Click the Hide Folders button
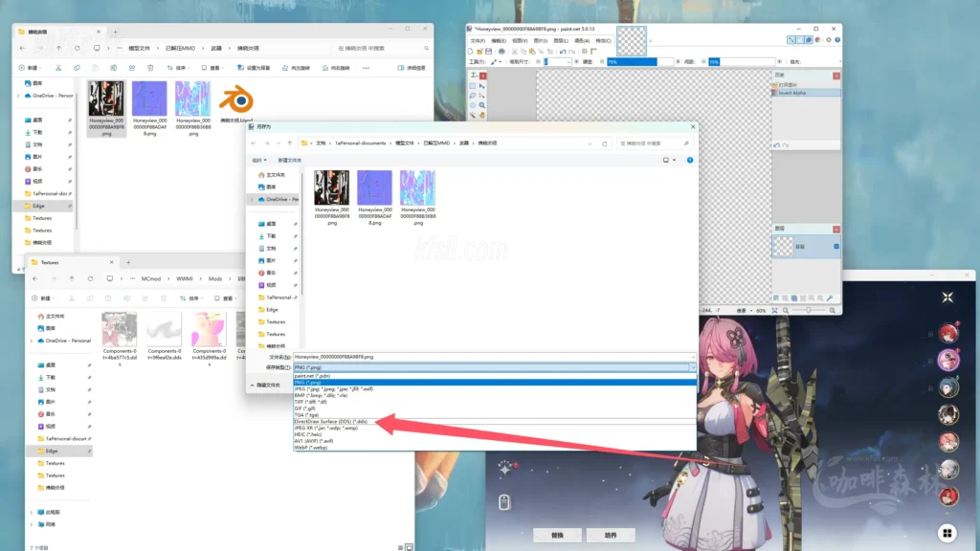The width and height of the screenshot is (980, 551). [x=266, y=385]
